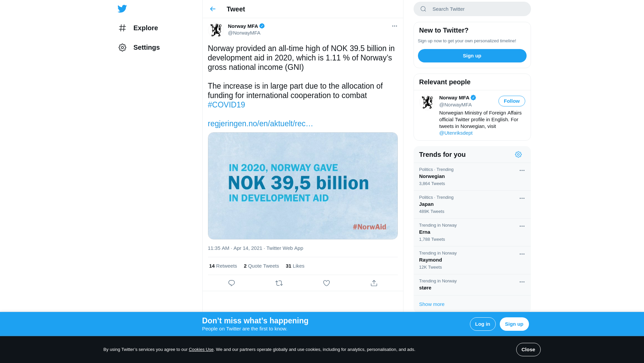Go back using the arrow icon
The width and height of the screenshot is (644, 363).
click(x=213, y=9)
